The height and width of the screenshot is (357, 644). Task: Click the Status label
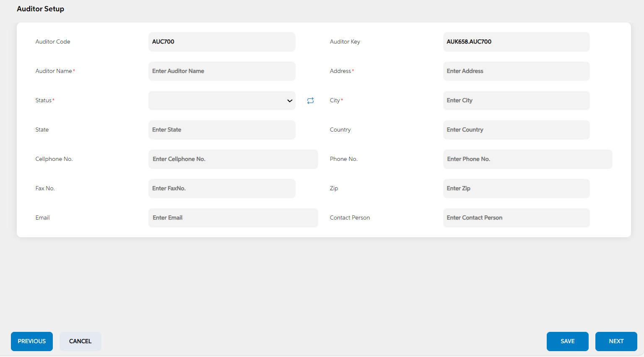44,101
